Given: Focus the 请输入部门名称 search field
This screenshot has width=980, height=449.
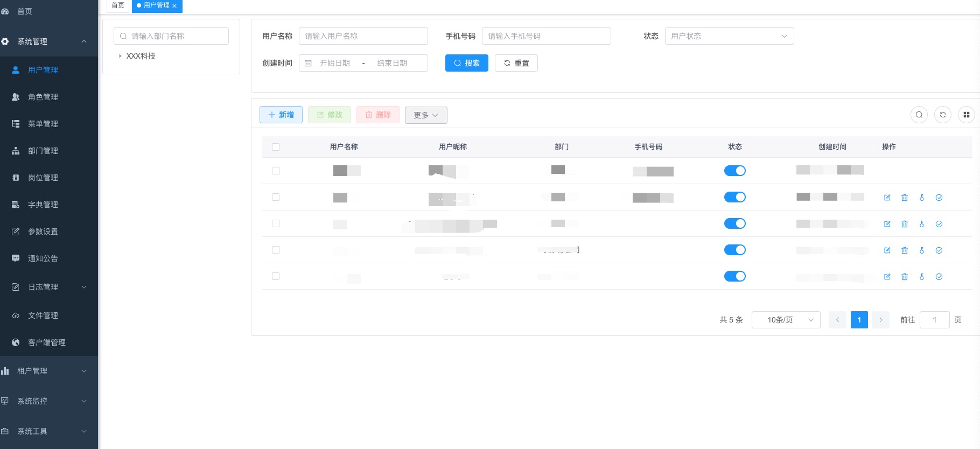Looking at the screenshot, I should pyautogui.click(x=171, y=36).
